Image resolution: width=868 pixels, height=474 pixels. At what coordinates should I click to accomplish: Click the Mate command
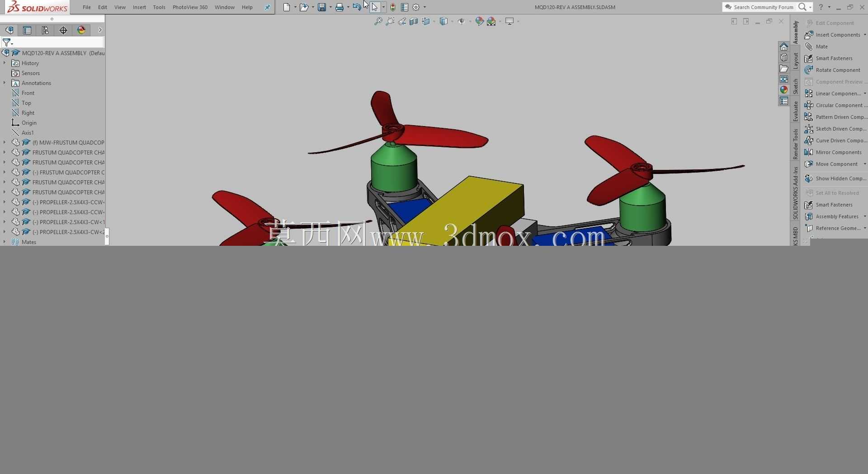pyautogui.click(x=822, y=47)
